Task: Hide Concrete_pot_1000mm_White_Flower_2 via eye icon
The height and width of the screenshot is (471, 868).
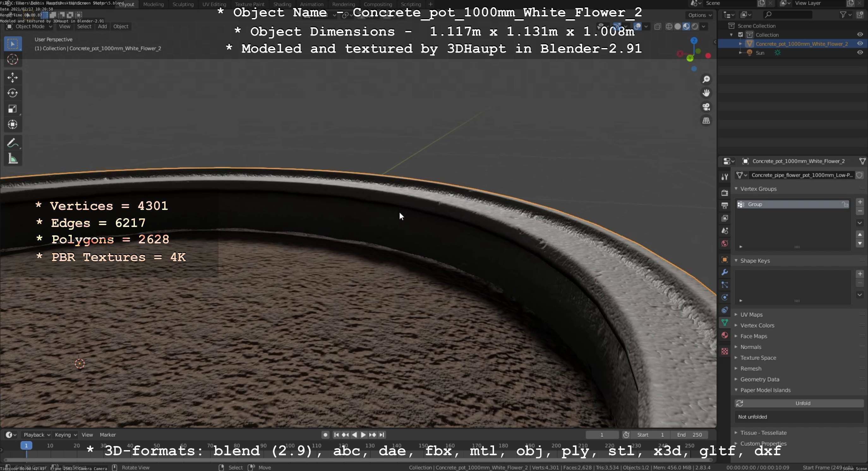Action: (860, 44)
